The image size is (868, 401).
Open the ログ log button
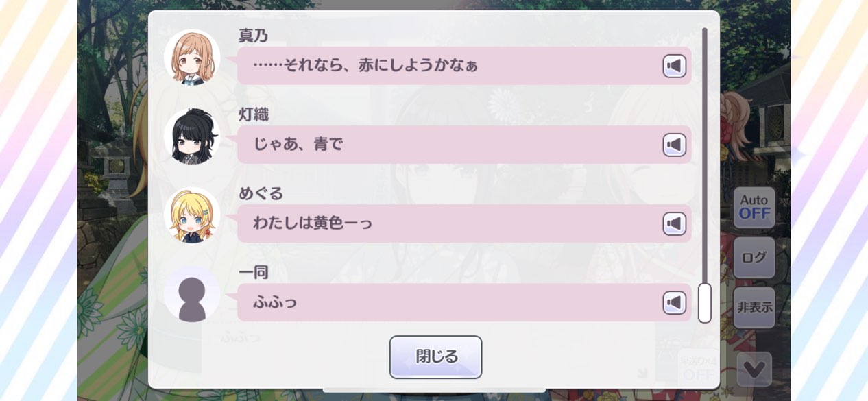pyautogui.click(x=754, y=258)
